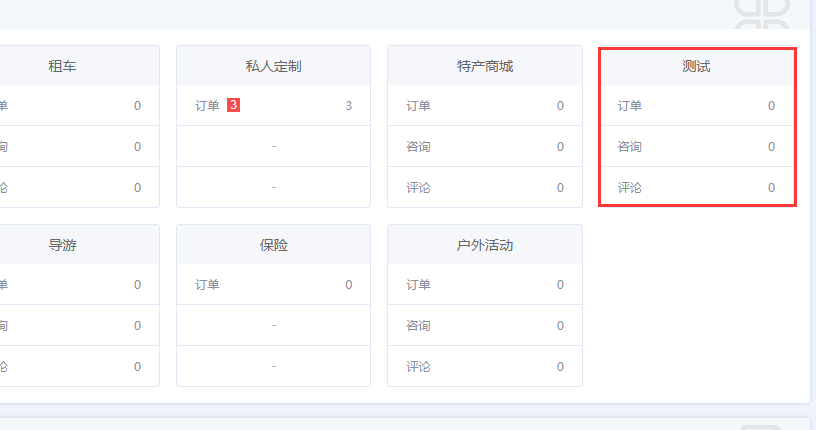Open the 私人定制 card header
Screen dimensions: 816x430
(x=273, y=67)
